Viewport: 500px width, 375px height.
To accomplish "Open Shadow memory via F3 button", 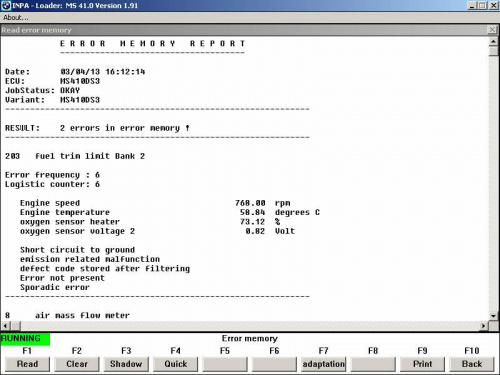I will click(126, 364).
